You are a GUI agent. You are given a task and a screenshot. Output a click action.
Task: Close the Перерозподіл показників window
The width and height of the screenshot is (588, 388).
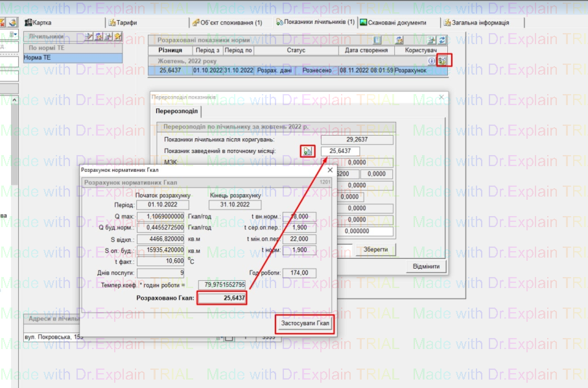point(441,97)
